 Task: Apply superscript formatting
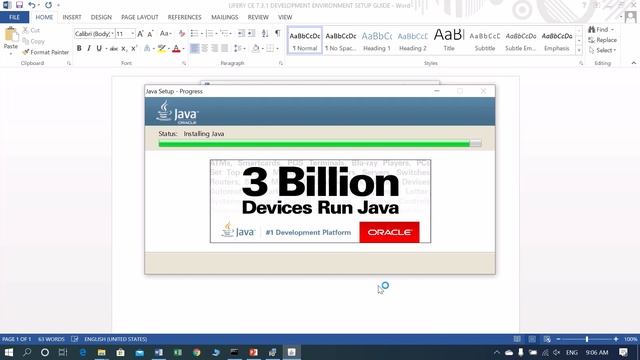coord(133,49)
